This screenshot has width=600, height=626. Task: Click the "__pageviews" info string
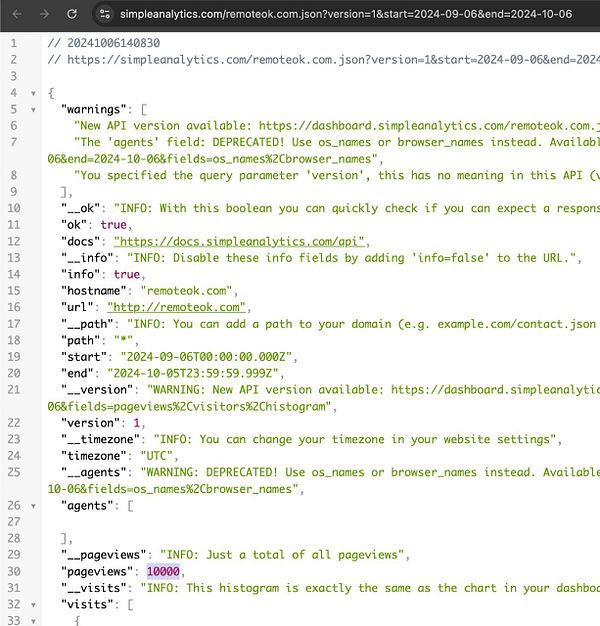(282, 555)
